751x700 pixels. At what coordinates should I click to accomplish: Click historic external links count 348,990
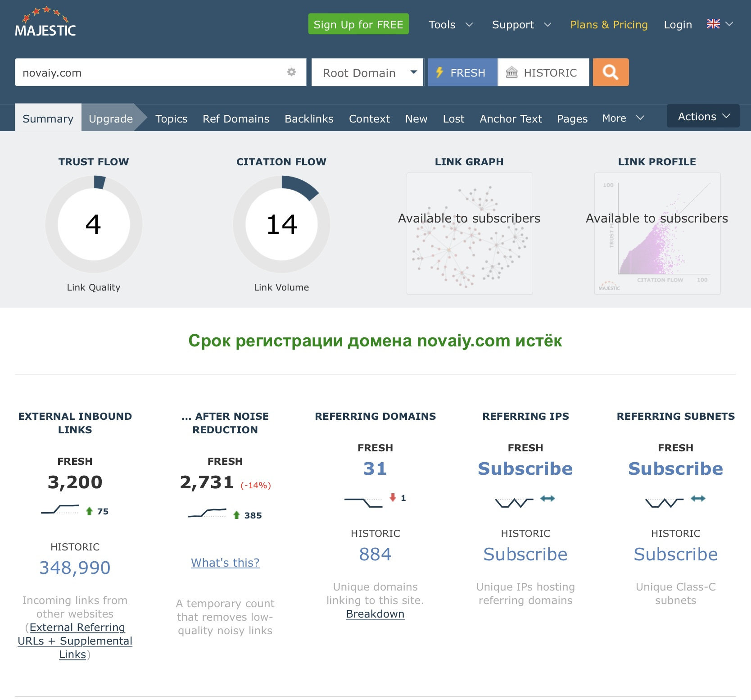75,568
